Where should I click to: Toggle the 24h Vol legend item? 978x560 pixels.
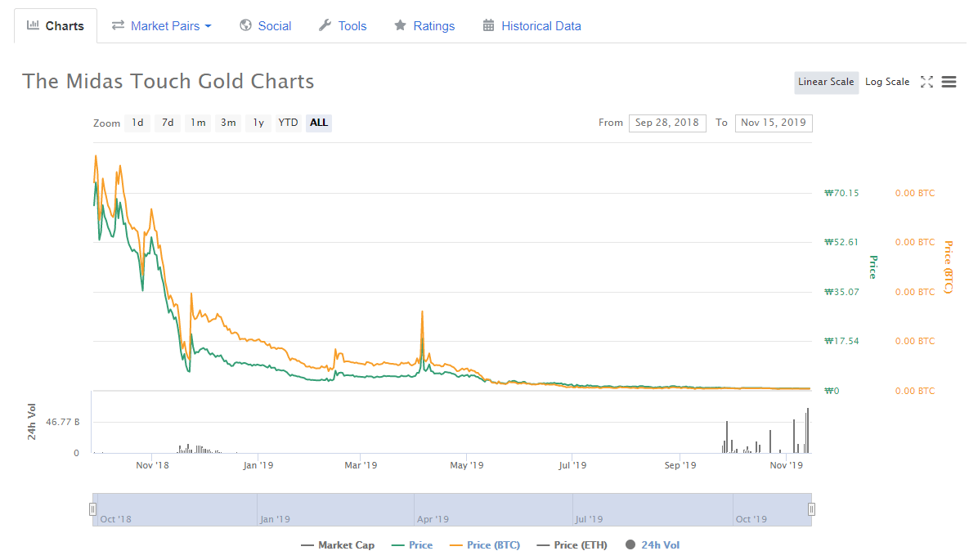653,545
